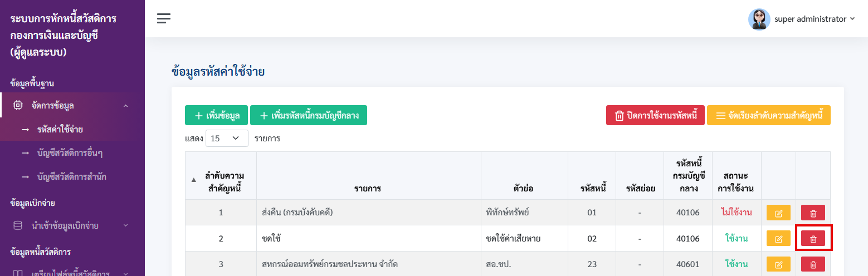
Task: Click the สหกรณ์ออมทรัพย์กรมชลประทาน จำกัด cell
Action: coord(369,264)
